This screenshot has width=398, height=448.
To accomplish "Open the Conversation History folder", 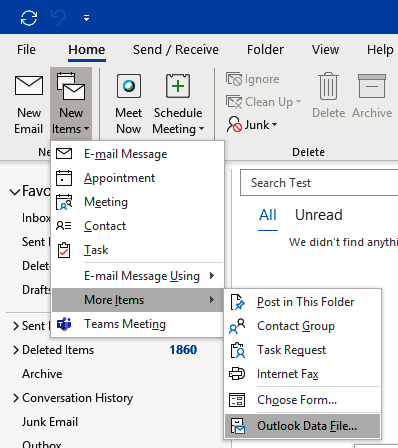I will 78,398.
